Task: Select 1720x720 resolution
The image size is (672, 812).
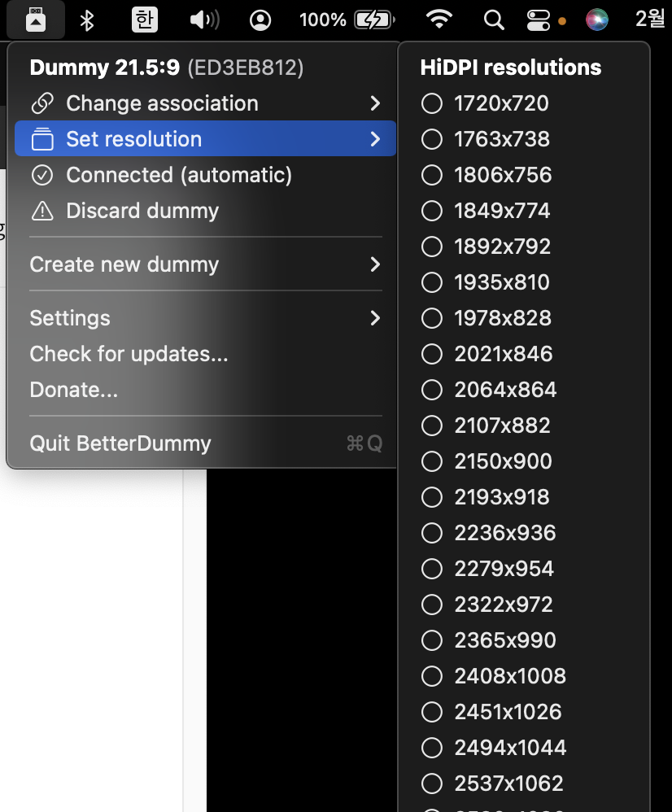Action: point(523,103)
